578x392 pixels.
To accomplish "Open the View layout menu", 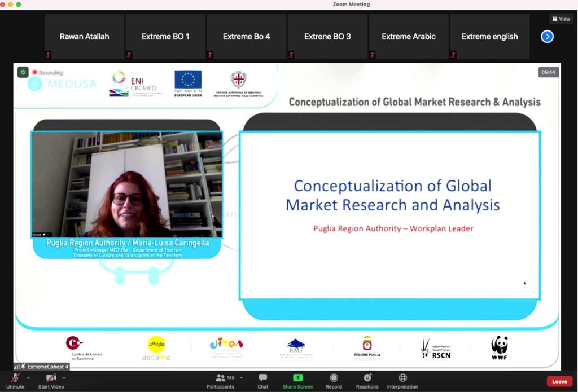I will pos(561,19).
